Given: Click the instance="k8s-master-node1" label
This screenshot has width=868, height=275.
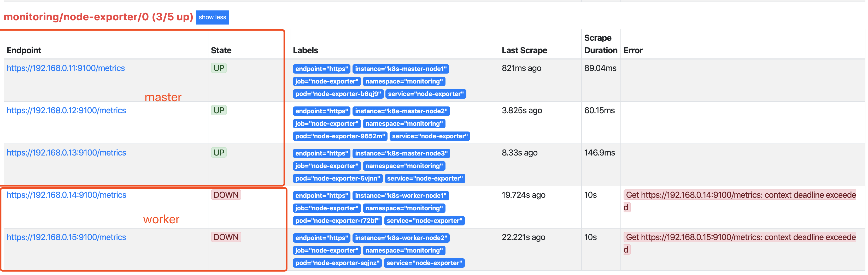Looking at the screenshot, I should pyautogui.click(x=401, y=69).
